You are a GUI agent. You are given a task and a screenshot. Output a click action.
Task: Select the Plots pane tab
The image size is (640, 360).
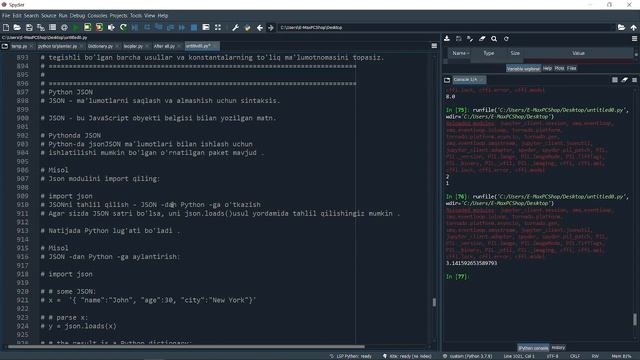(559, 68)
